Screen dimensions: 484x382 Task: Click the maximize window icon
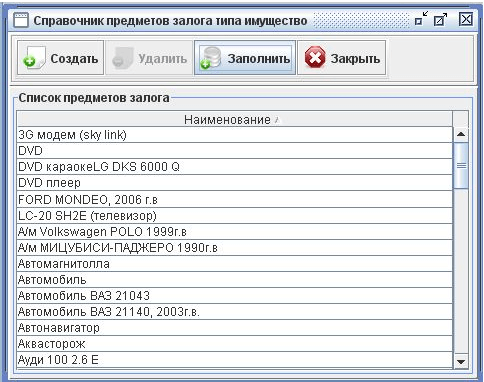[440, 20]
